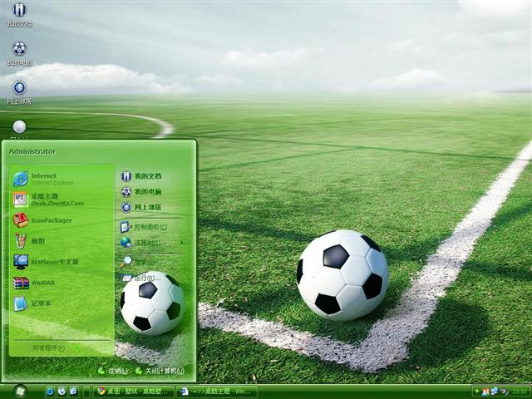
Task: Open 我的电脑 soccer ball desktop icon
Action: (19, 53)
